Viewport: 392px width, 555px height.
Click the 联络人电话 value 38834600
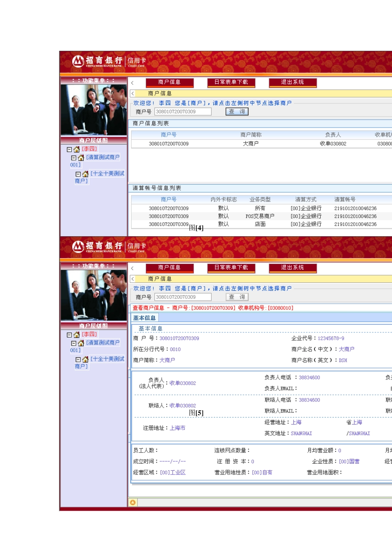pyautogui.click(x=309, y=400)
